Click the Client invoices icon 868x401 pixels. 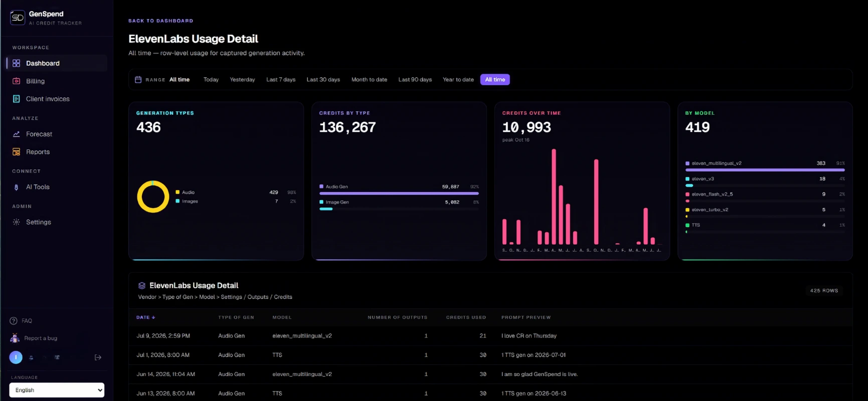coord(16,99)
